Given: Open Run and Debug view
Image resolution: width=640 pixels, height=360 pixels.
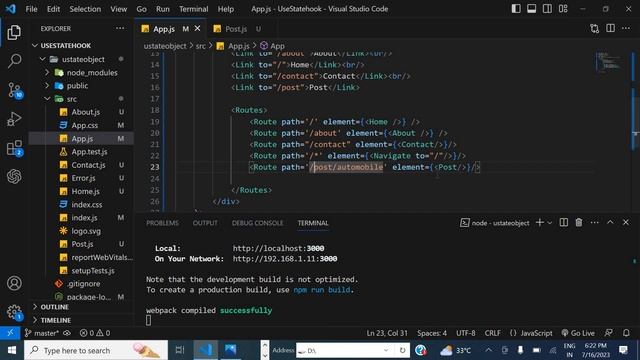Looking at the screenshot, I should tap(14, 119).
